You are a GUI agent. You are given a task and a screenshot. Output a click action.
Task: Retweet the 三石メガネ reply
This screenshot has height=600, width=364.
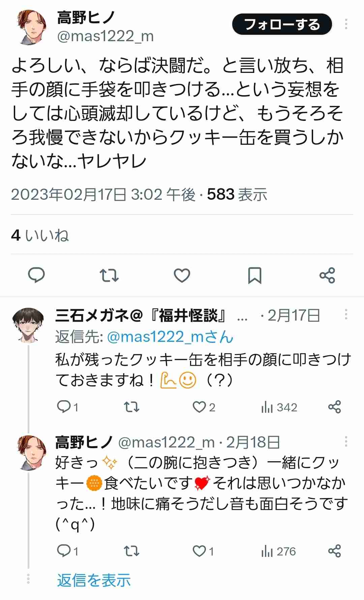pos(131,407)
